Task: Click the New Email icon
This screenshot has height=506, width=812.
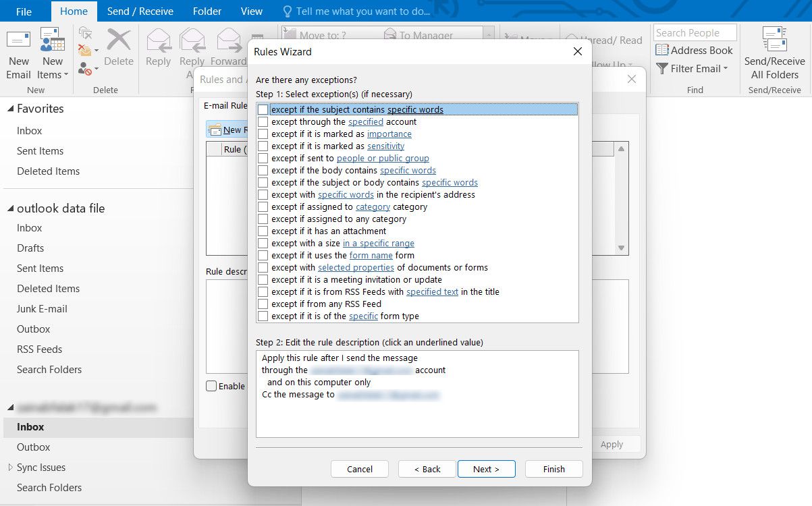Action: tap(18, 42)
